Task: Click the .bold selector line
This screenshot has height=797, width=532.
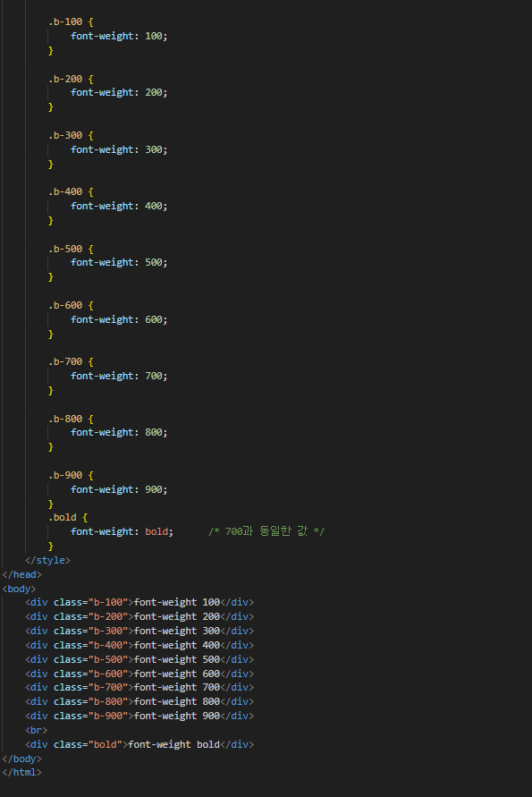Action: 68,517
